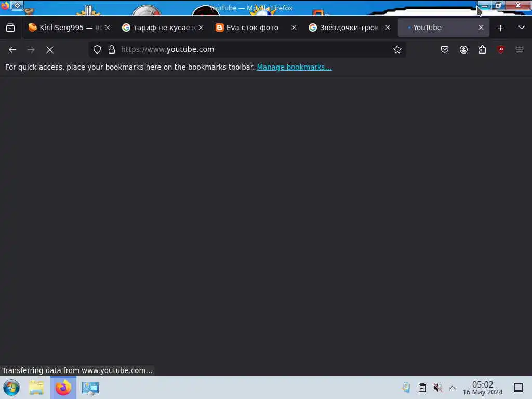Open the Firefox View tab icon

[10, 28]
